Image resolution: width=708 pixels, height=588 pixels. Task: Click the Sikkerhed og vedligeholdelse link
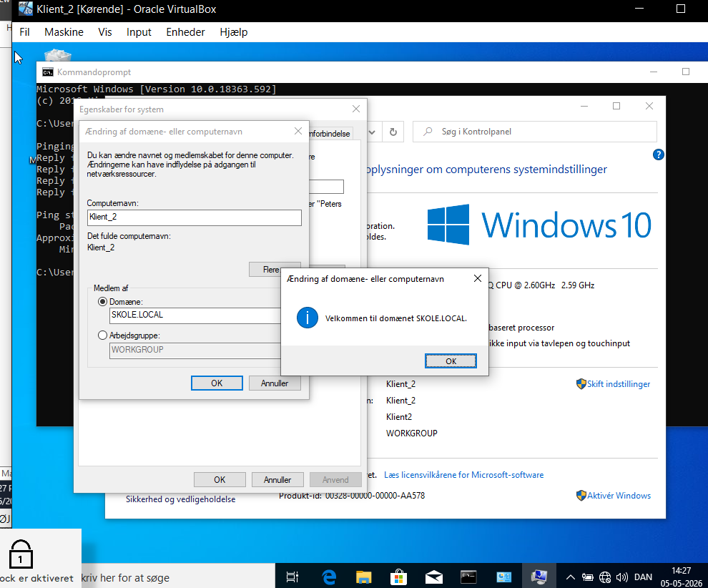181,499
